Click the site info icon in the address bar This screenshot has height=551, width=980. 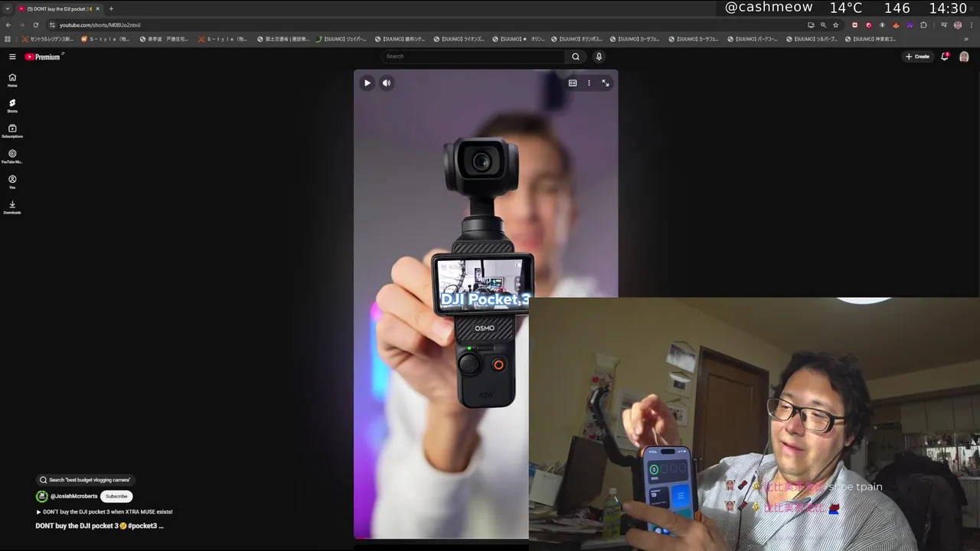click(52, 24)
